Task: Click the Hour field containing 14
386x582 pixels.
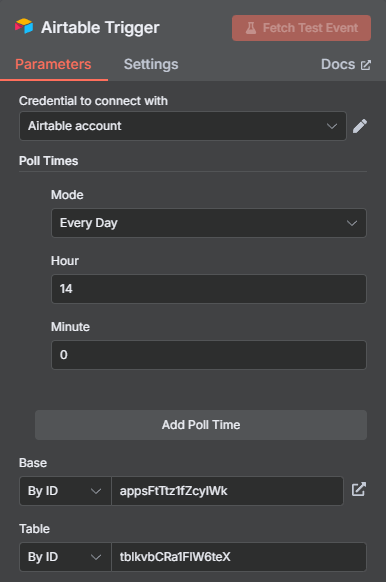Action: 209,289
